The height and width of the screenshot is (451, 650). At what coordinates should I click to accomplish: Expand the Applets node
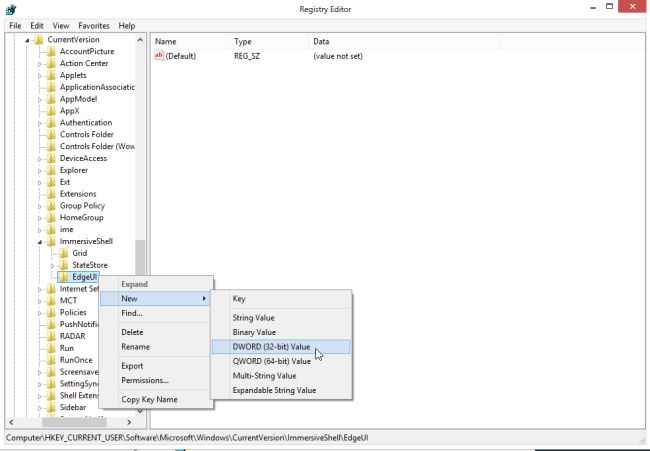pos(40,76)
